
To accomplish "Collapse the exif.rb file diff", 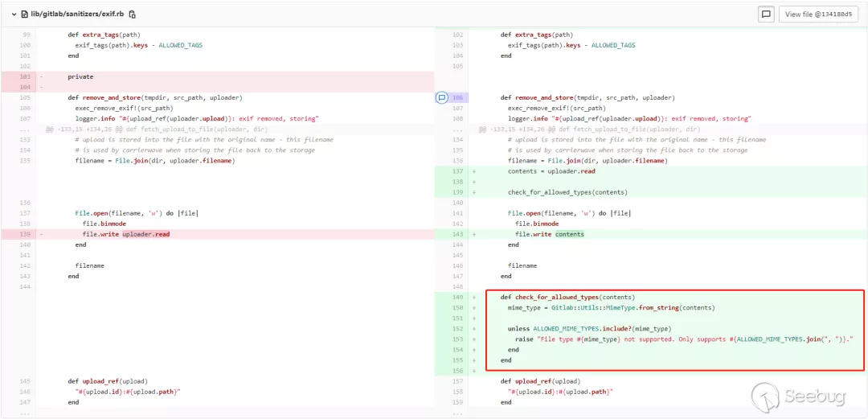I will tap(14, 14).
